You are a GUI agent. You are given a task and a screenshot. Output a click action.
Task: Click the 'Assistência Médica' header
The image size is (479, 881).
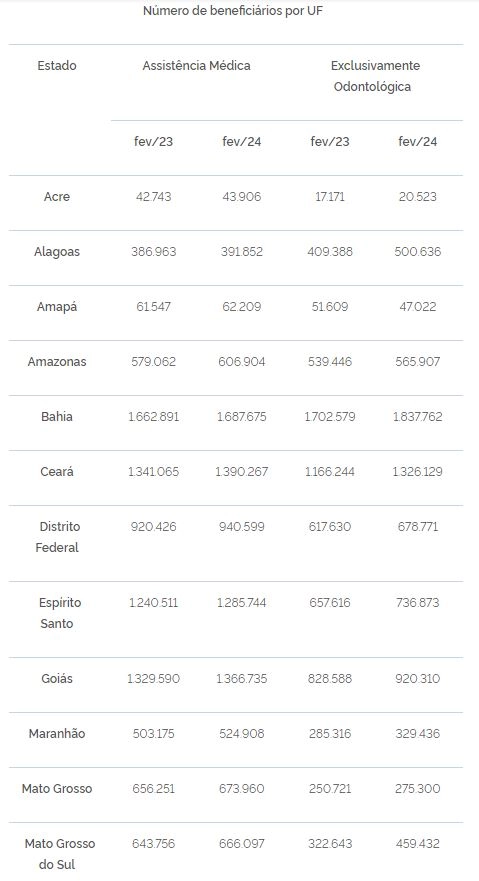tap(197, 66)
